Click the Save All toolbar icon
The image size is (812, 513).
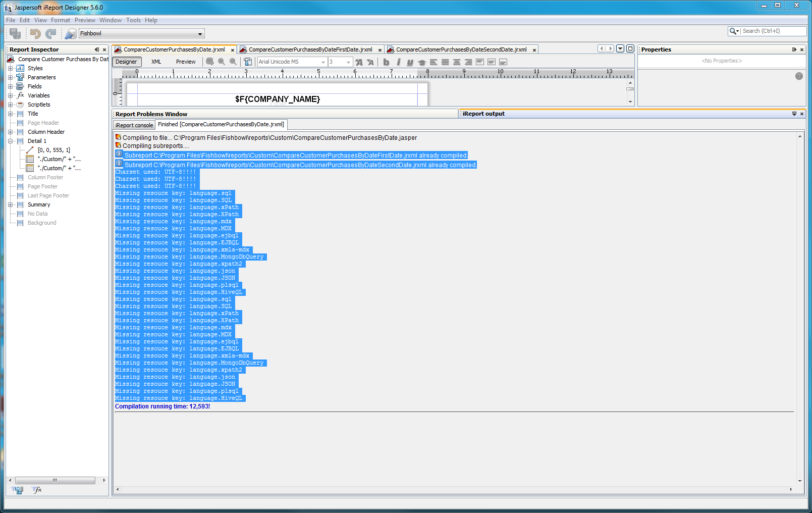tap(15, 33)
